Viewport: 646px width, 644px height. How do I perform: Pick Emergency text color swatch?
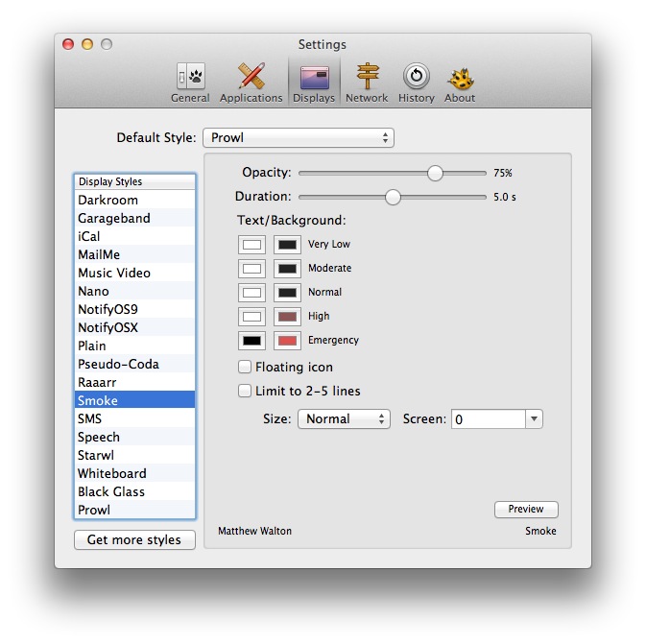(251, 341)
